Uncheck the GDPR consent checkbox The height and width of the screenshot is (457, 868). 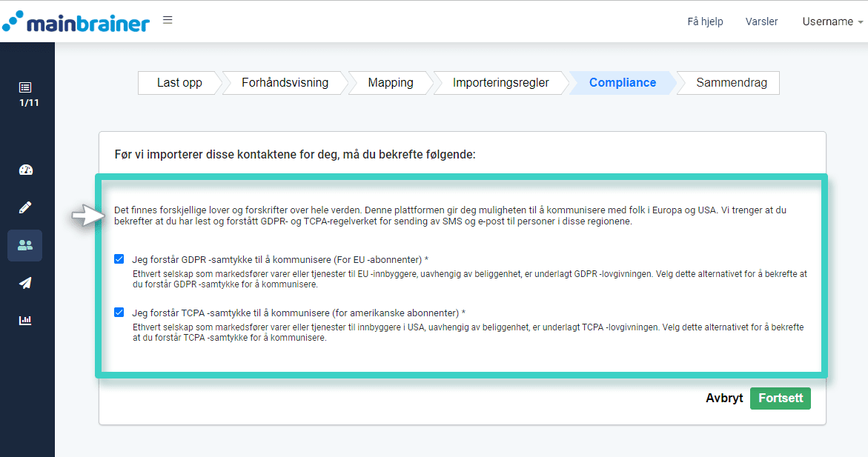pos(119,259)
